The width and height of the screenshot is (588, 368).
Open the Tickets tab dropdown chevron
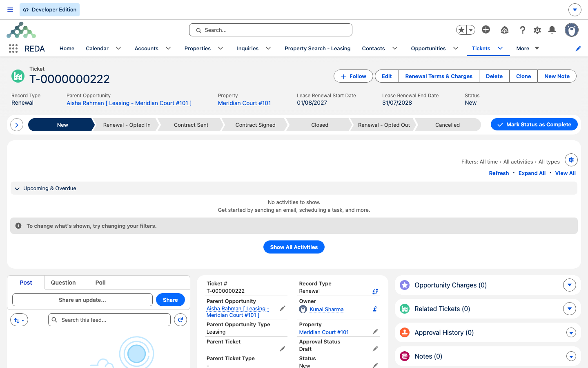tap(500, 48)
